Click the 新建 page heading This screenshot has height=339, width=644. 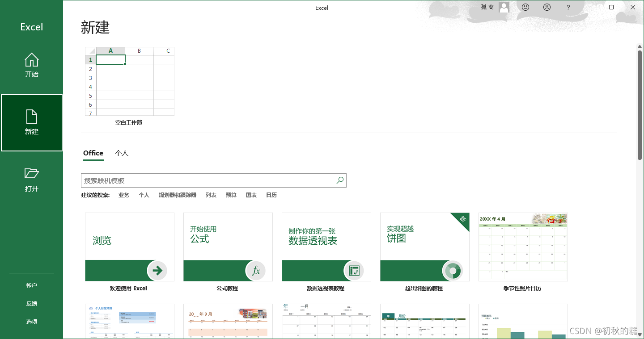click(95, 27)
